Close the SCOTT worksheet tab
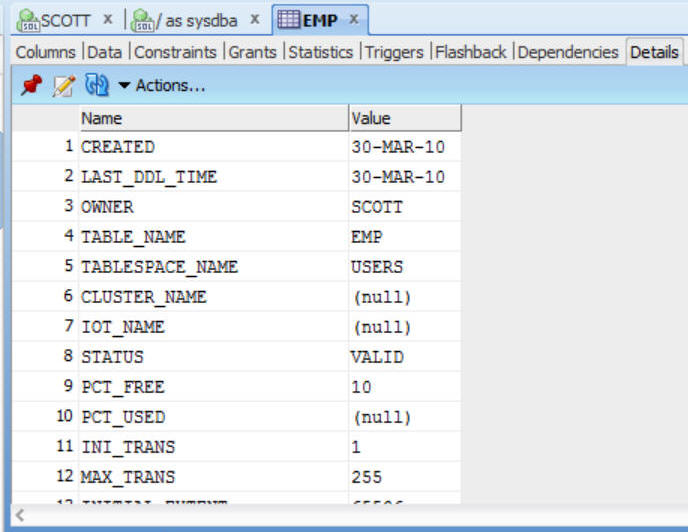 click(108, 20)
